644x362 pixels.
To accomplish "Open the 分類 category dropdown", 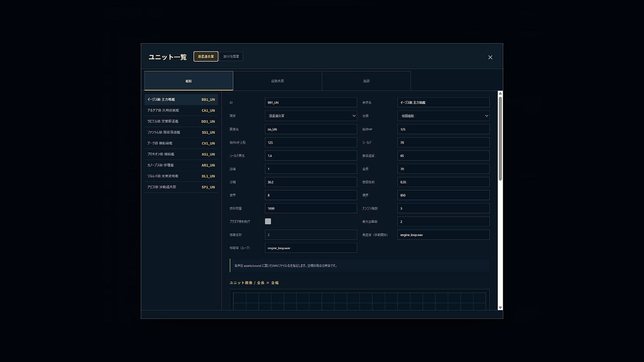I will coord(443,116).
